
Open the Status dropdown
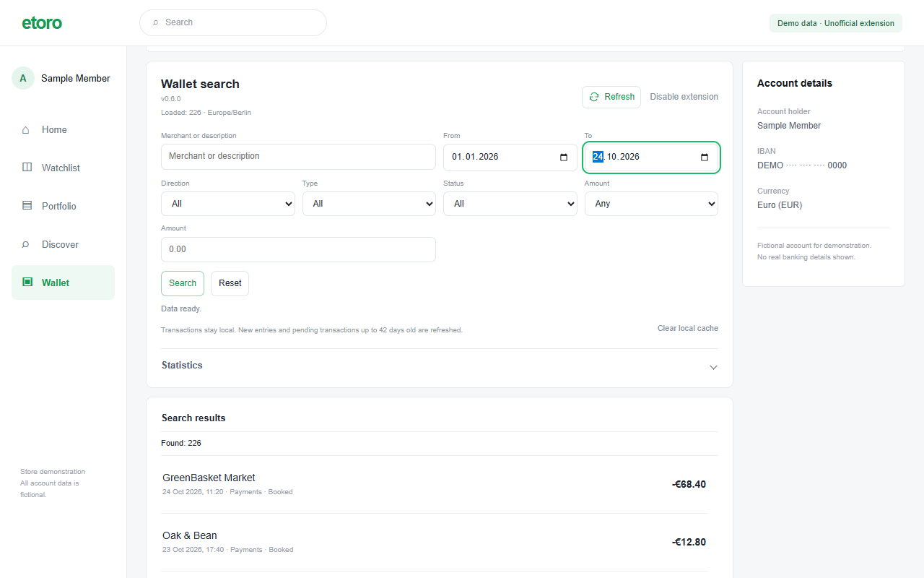[510, 204]
